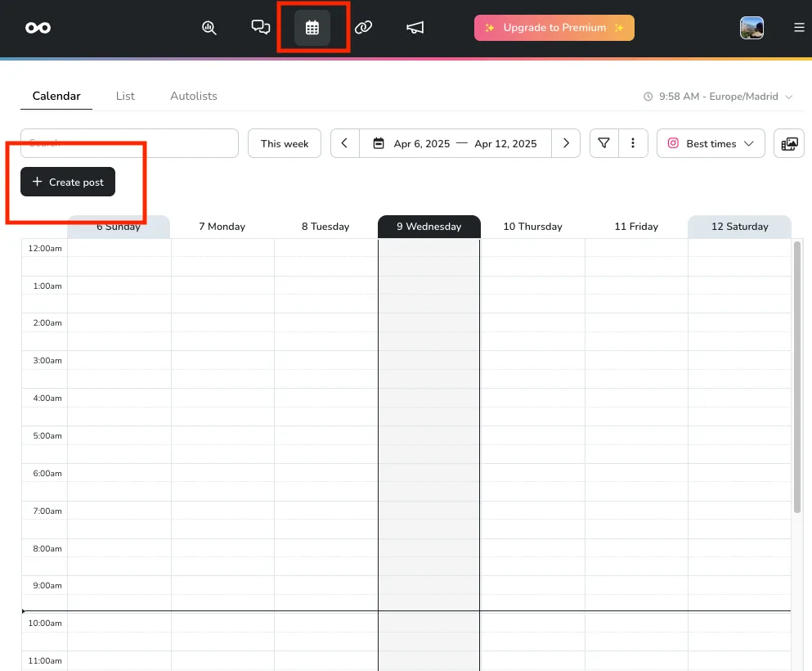Open the conversations chat icon

pyautogui.click(x=260, y=27)
